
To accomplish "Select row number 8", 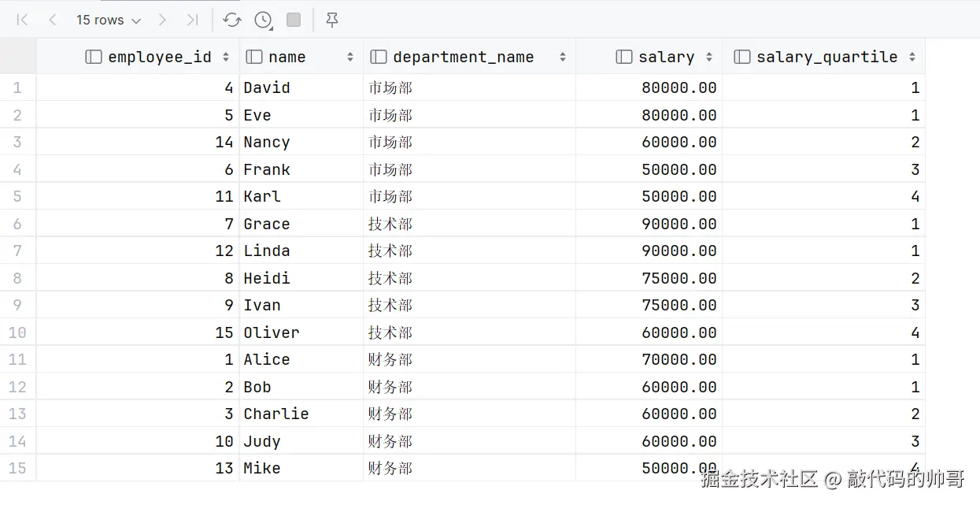I will tap(17, 278).
